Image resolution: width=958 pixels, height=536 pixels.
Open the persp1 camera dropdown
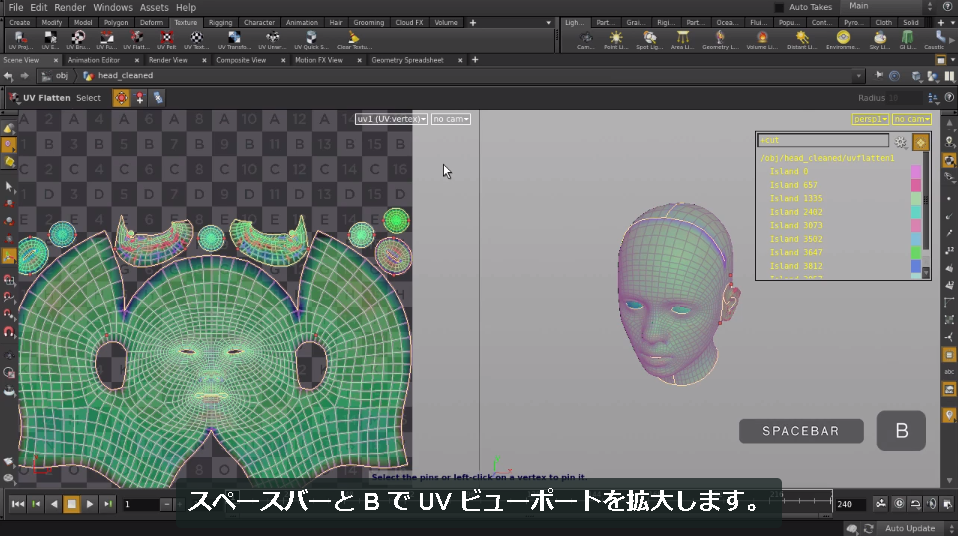(870, 119)
